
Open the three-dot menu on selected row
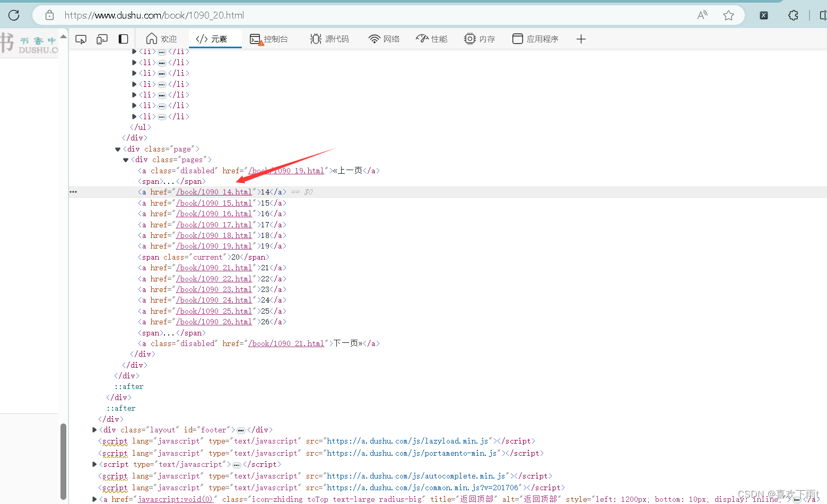tap(73, 192)
